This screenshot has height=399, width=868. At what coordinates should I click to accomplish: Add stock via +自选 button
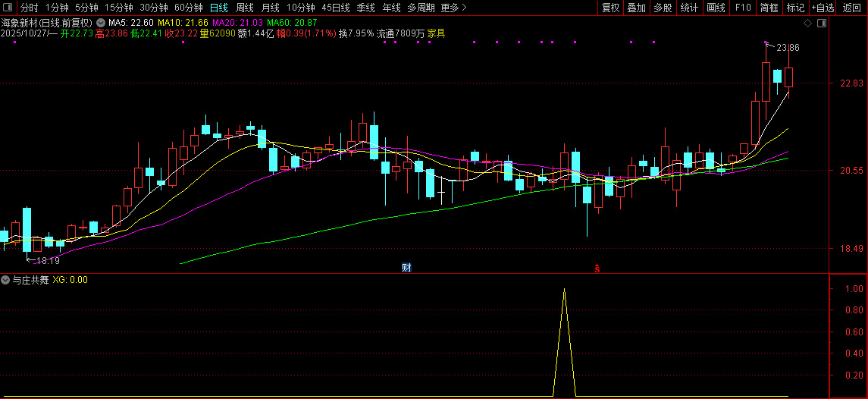[823, 8]
